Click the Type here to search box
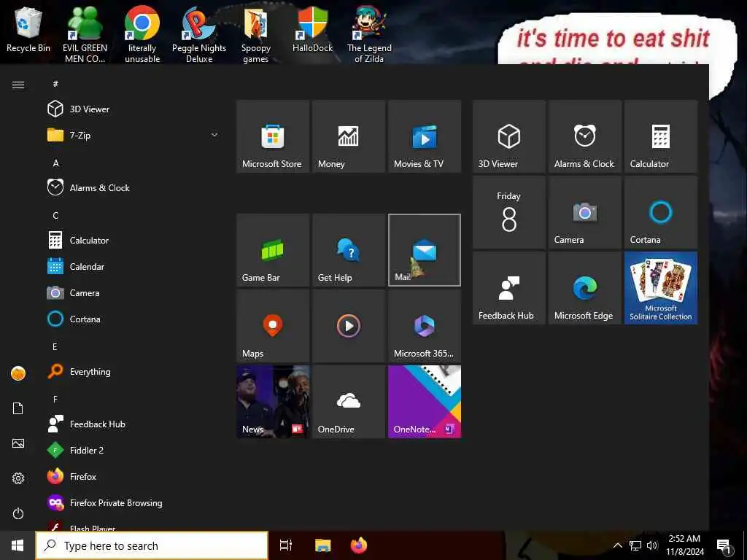Viewport: 747px width, 560px height. (152, 545)
